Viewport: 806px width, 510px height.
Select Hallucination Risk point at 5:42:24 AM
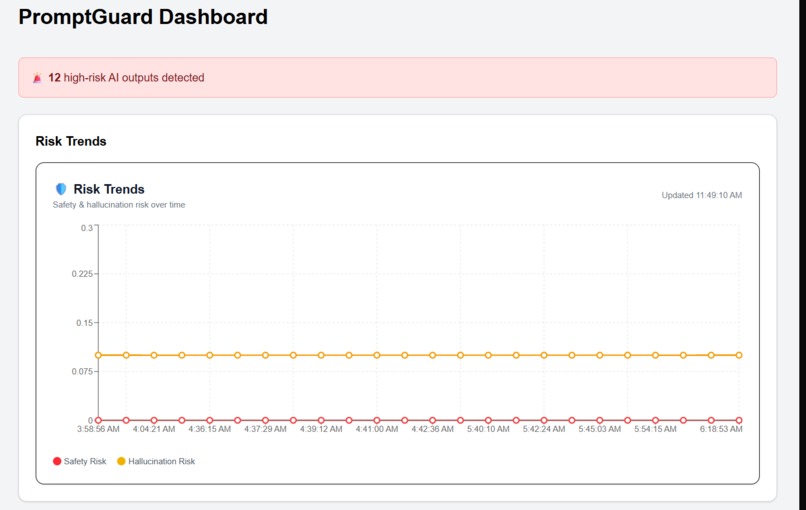544,355
